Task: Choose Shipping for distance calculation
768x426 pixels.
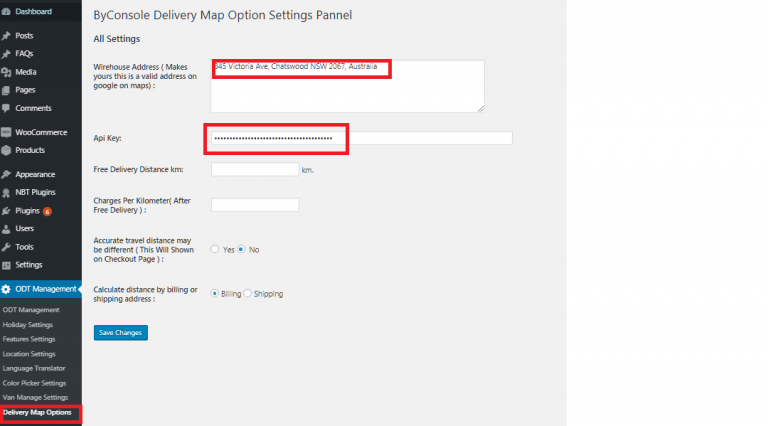Action: [x=248, y=294]
